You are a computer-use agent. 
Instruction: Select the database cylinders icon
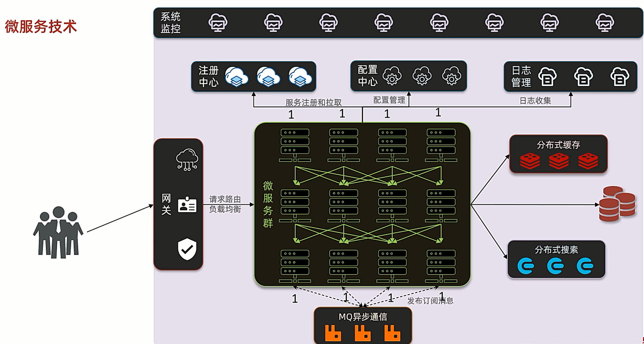point(617,204)
